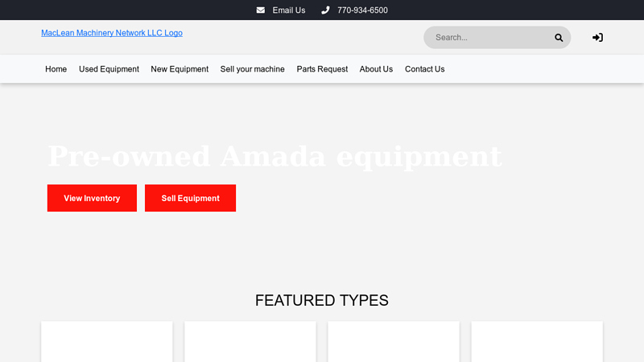Open MacLean Machinery Network LLC Logo link
This screenshot has width=644, height=362.
pos(112,33)
